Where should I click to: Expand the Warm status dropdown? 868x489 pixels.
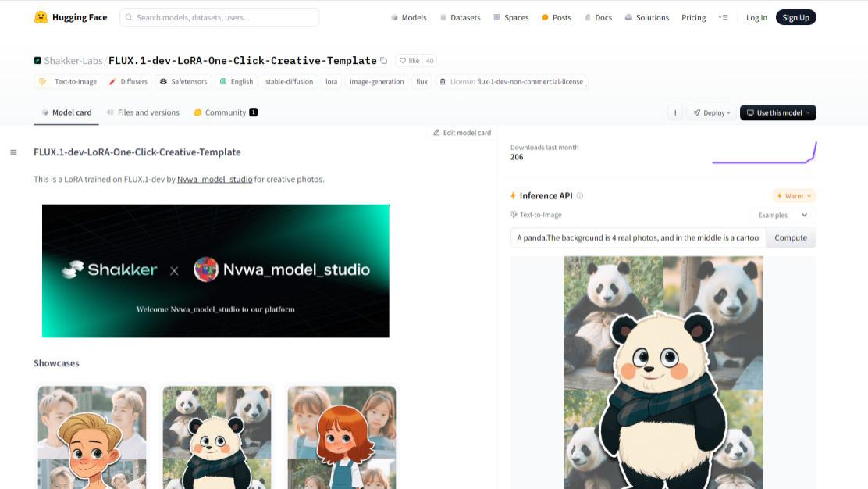794,195
